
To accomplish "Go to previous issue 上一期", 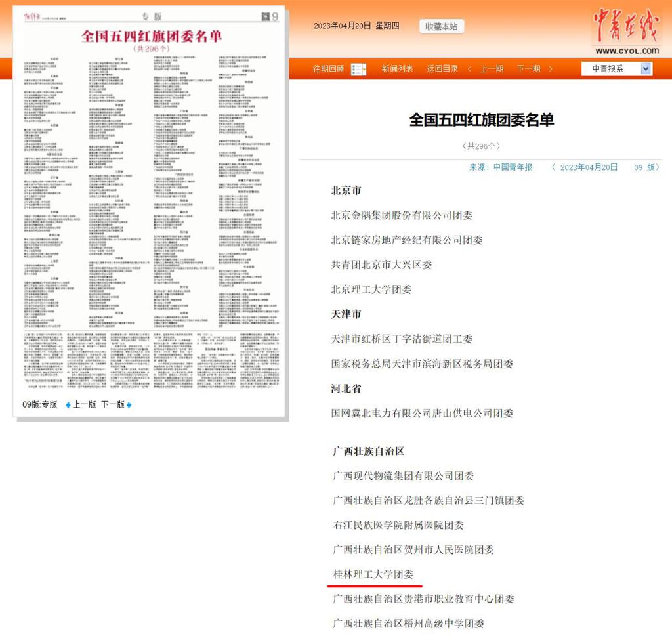I will pos(492,69).
